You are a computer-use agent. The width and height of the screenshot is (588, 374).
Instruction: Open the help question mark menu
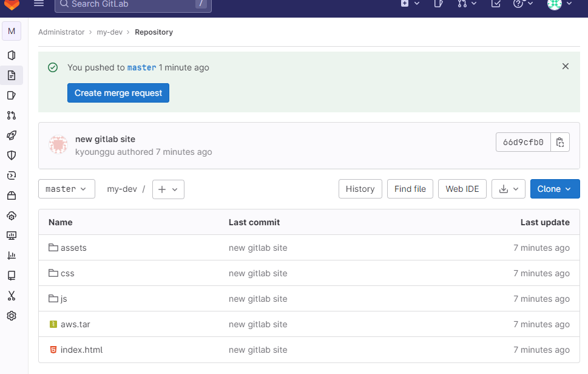click(x=523, y=4)
